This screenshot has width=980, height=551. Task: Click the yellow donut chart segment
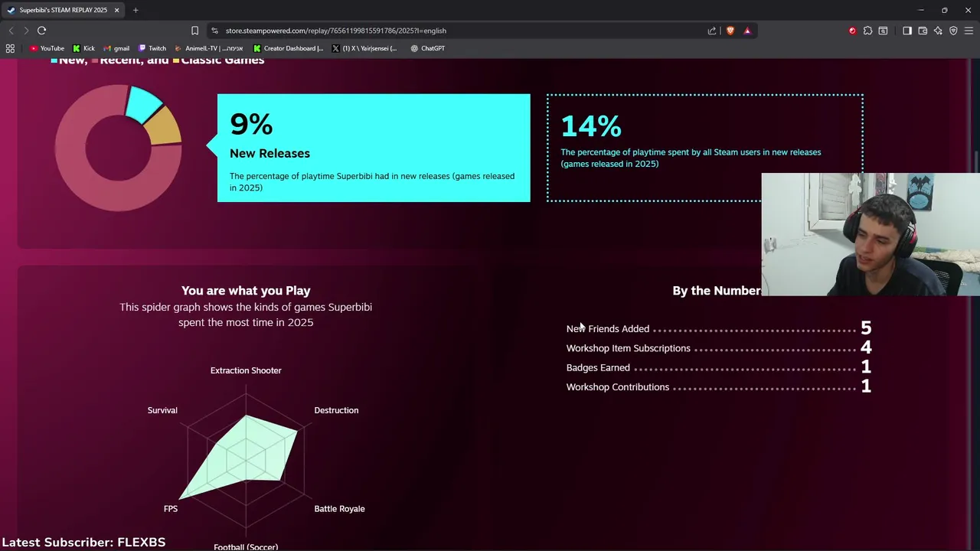[164, 127]
